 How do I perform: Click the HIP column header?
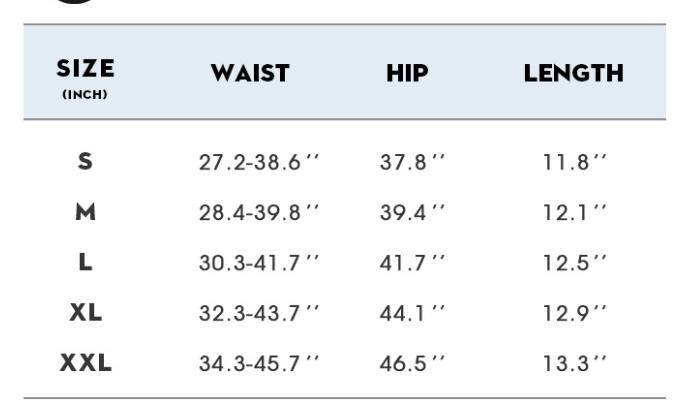tap(407, 73)
